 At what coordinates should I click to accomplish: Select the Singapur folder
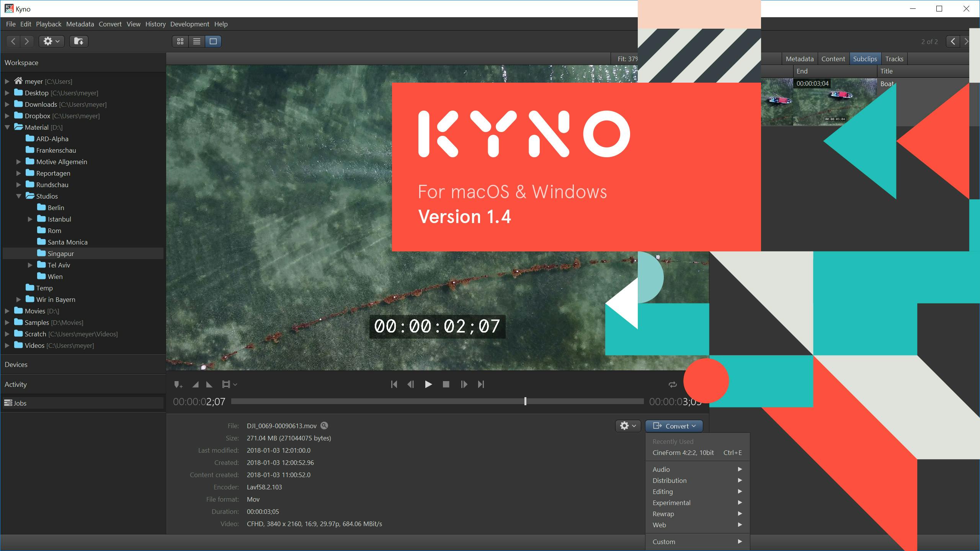[83, 254]
